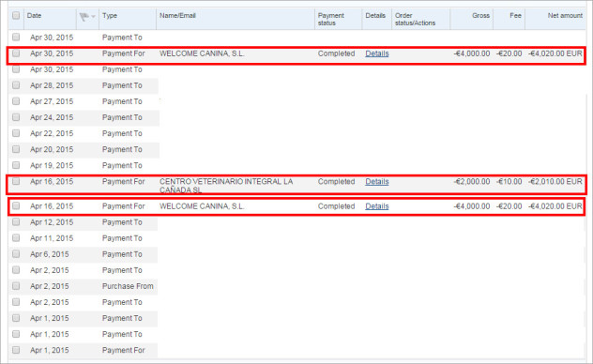This screenshot has height=364, width=593.
Task: Select the Apr 19, 2015 row checkbox
Action: click(x=16, y=165)
